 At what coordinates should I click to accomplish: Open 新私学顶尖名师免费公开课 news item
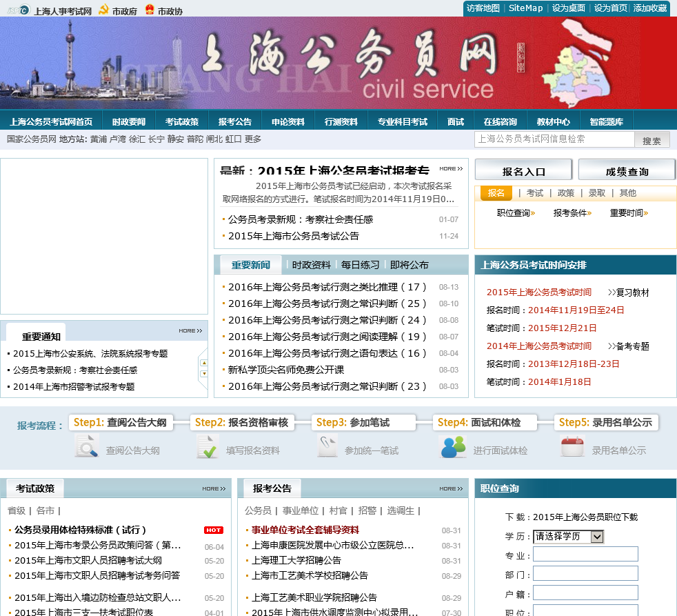pyautogui.click(x=286, y=370)
